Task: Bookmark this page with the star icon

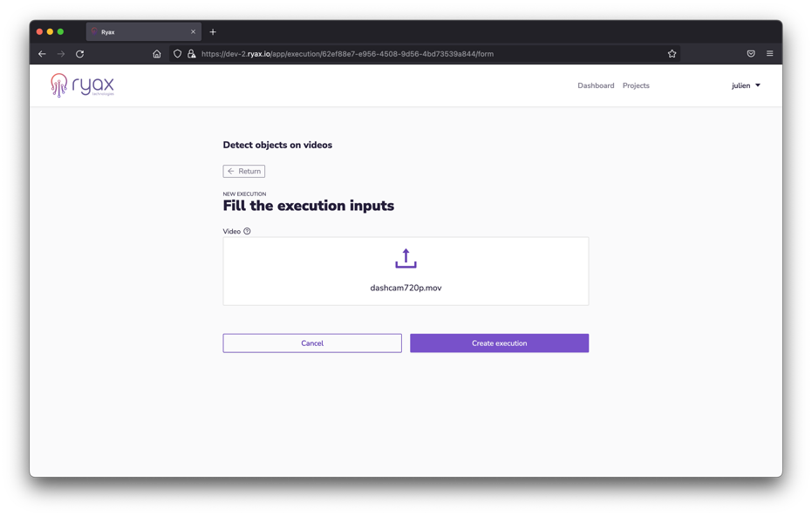Action: click(x=672, y=54)
